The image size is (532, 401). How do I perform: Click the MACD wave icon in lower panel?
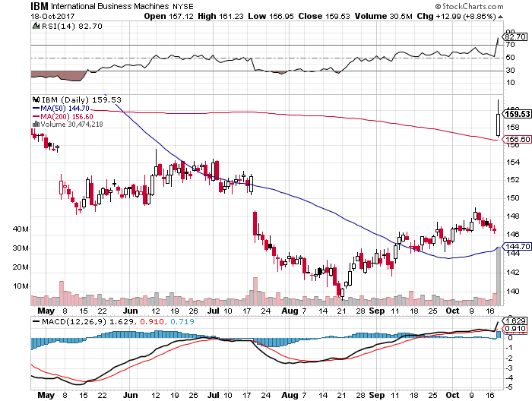point(34,322)
